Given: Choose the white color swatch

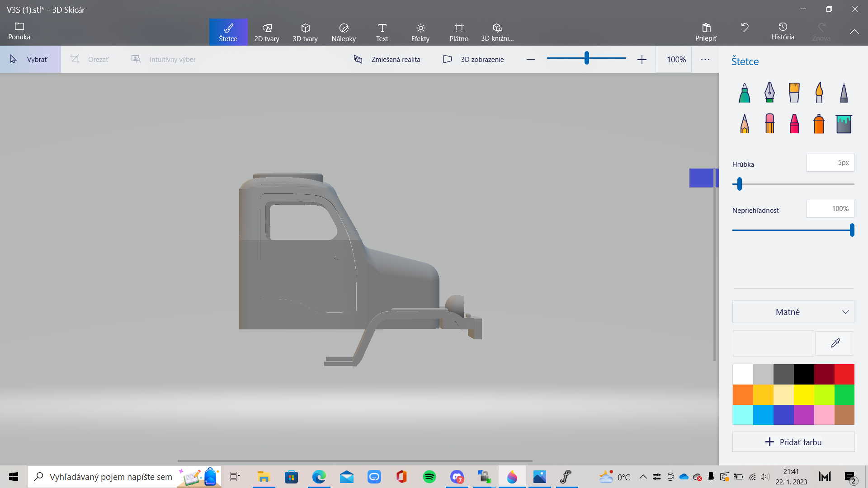Looking at the screenshot, I should [743, 374].
